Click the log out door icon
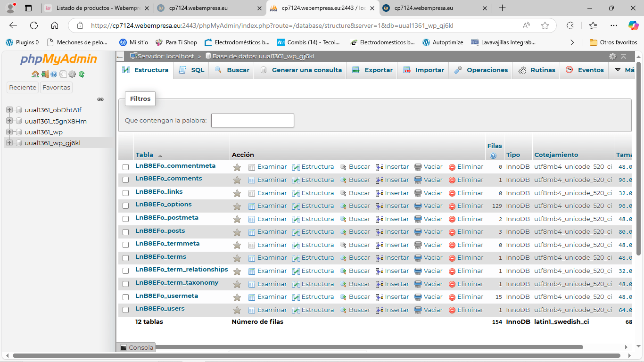The height and width of the screenshot is (362, 644). (x=44, y=74)
